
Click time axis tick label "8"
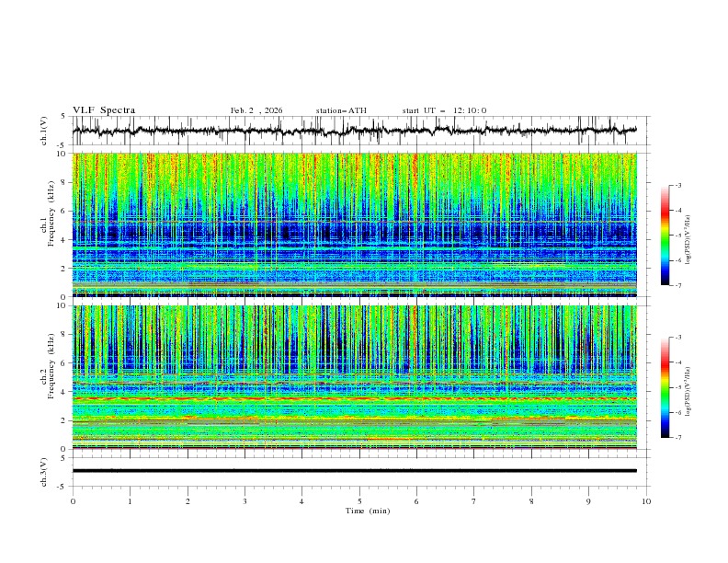[531, 501]
